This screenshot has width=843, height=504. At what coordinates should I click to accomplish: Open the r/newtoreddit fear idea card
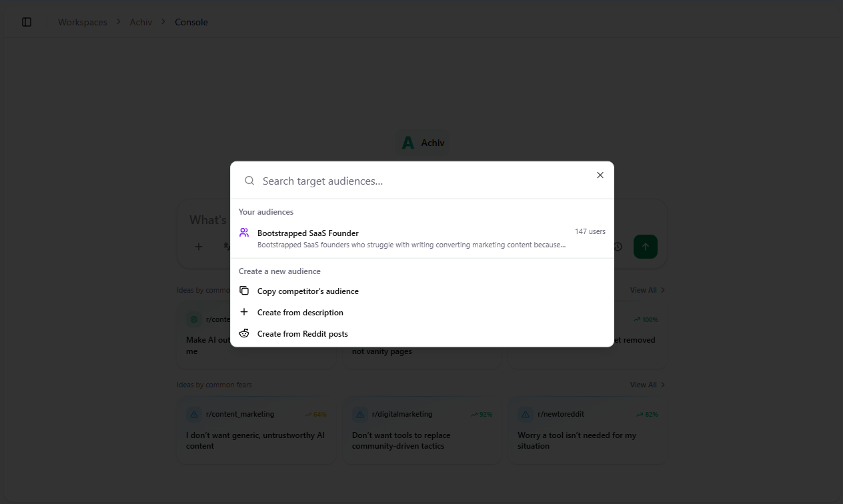point(588,430)
